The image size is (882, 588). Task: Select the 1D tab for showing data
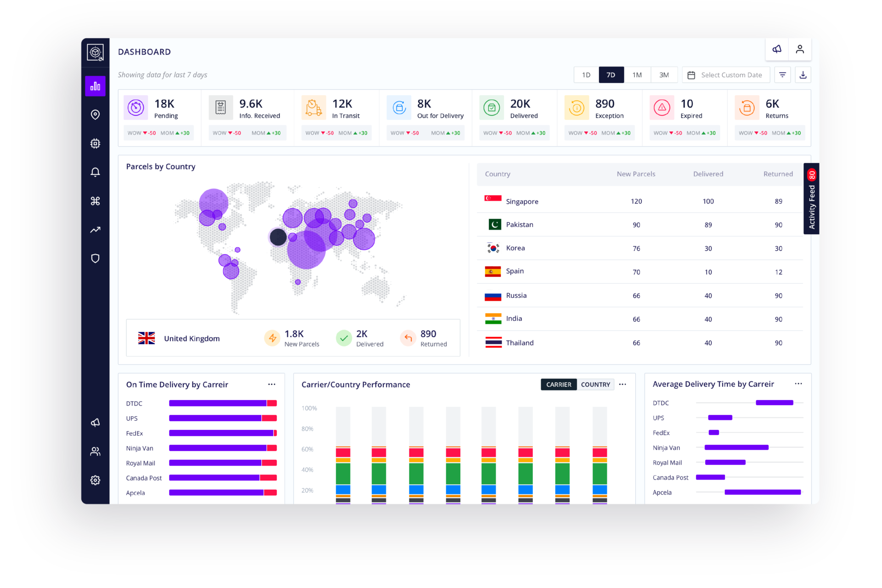[586, 74]
